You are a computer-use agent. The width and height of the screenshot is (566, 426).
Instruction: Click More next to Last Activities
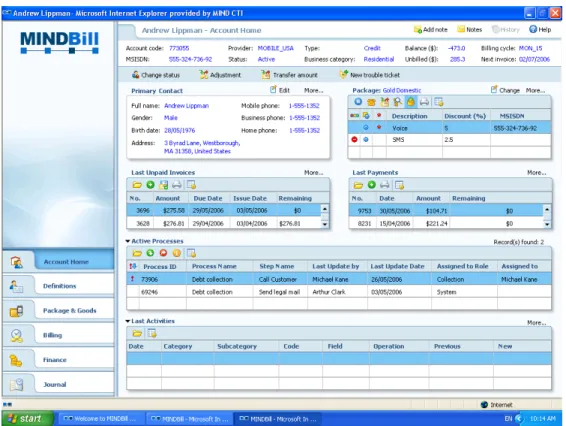tap(536, 322)
